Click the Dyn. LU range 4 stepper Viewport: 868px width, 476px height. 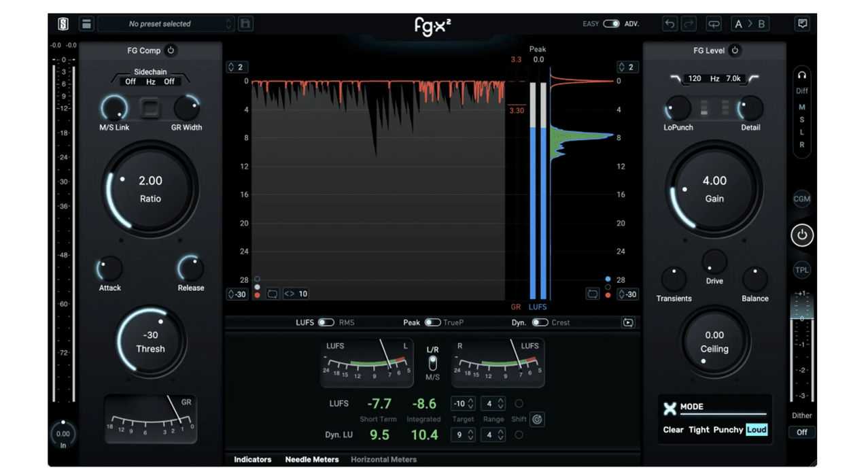493,435
